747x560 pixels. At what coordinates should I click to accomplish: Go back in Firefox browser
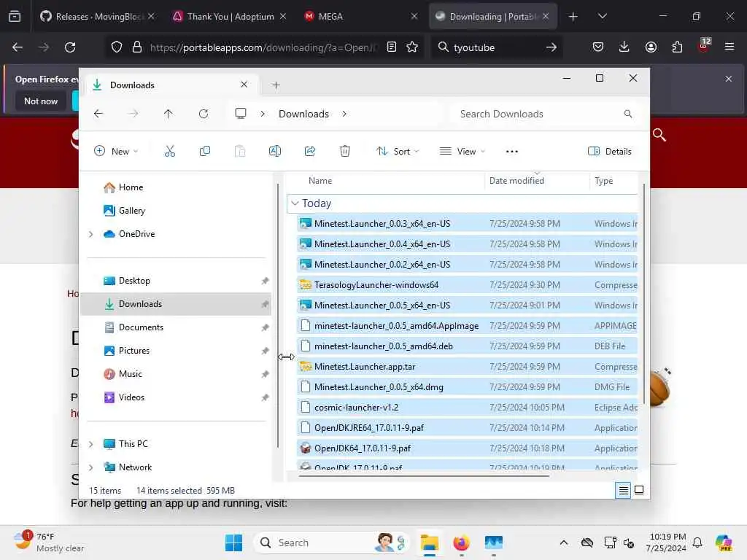click(x=18, y=47)
